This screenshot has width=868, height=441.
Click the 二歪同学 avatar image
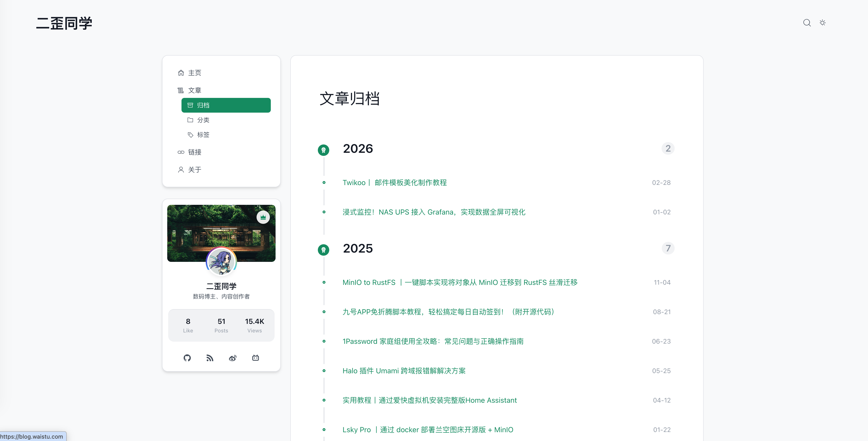(221, 261)
